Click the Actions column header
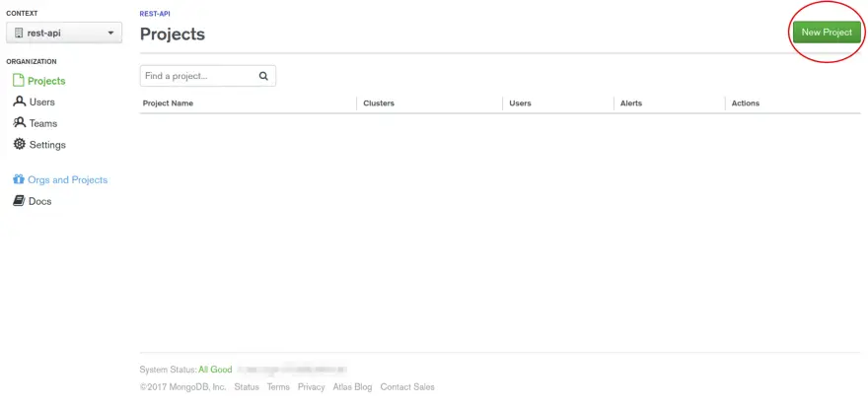Image resolution: width=868 pixels, height=407 pixels. tap(746, 103)
